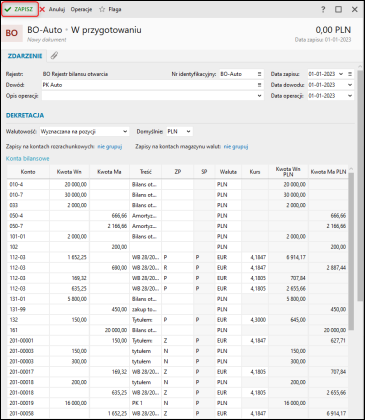Expand the Data operacji date dropdown
The height and width of the screenshot is (420, 365).
click(x=350, y=96)
